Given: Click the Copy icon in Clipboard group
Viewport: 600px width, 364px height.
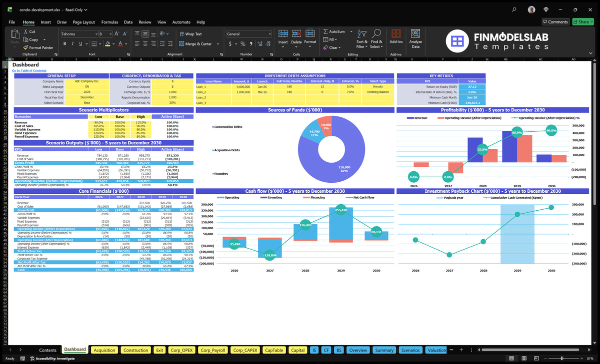Looking at the screenshot, I should pyautogui.click(x=25, y=39).
